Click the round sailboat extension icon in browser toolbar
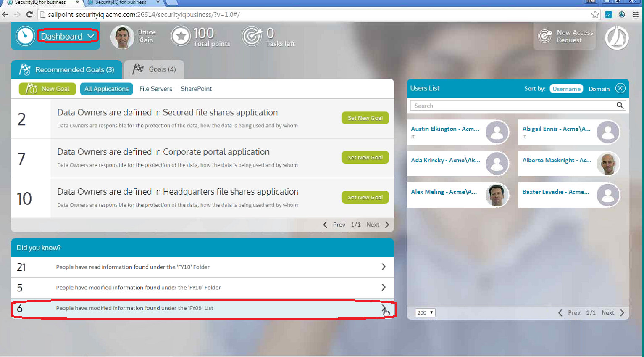Screen dimensions: 644x357 click(x=622, y=15)
